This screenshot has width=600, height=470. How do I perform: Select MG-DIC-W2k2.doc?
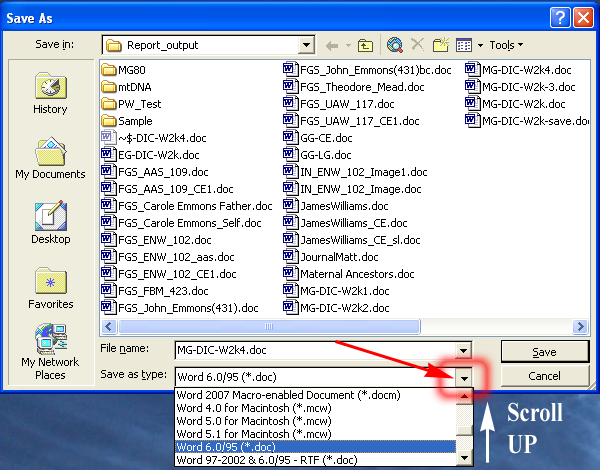336,308
